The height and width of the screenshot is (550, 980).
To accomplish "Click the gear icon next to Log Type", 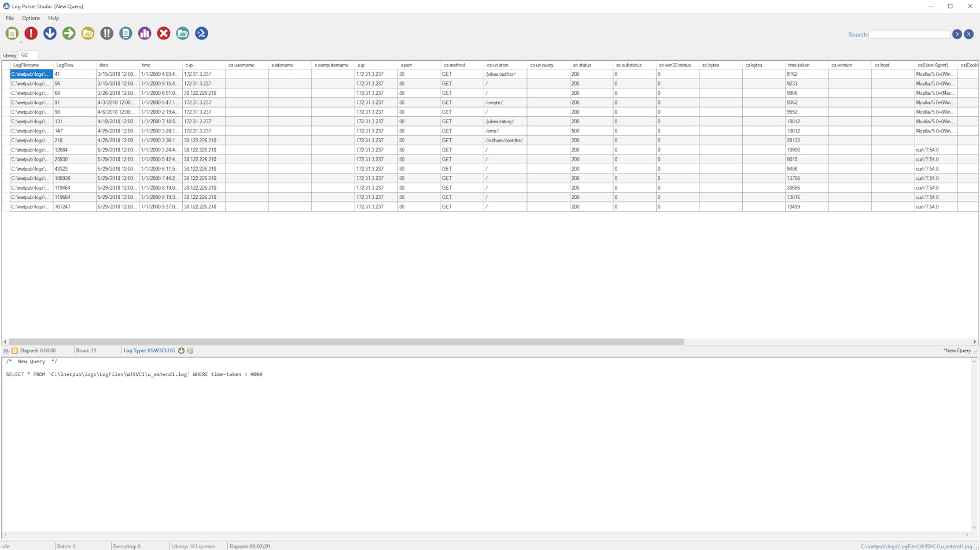I will [190, 350].
